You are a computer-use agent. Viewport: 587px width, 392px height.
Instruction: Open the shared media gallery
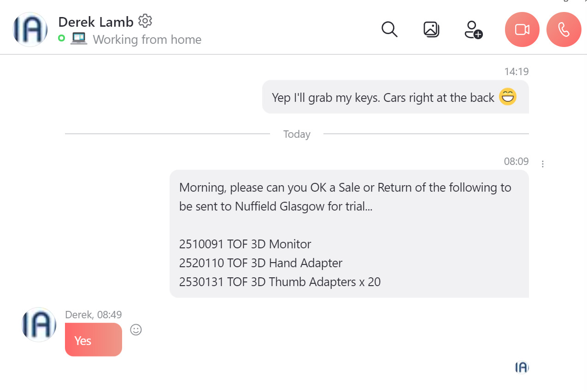431,29
